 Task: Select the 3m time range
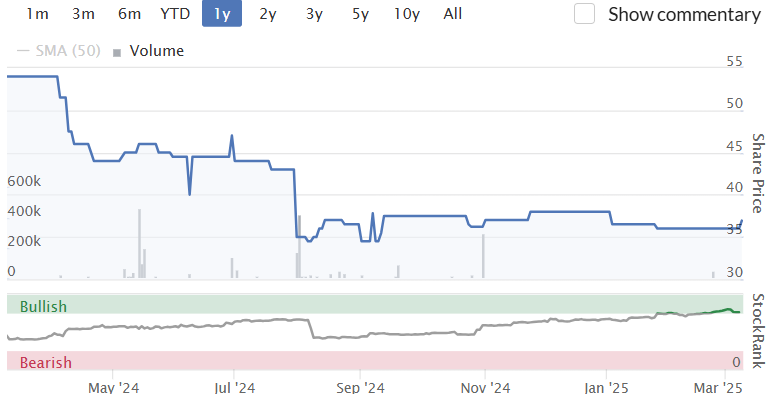tap(83, 14)
